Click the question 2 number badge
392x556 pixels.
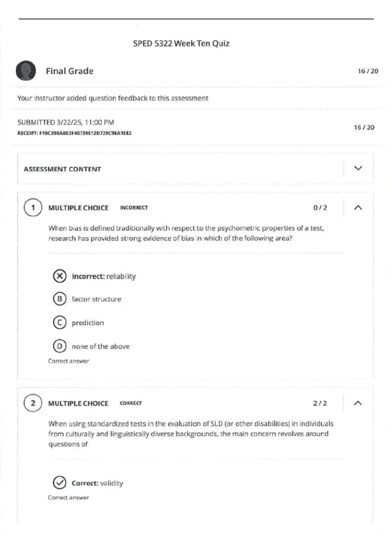[x=33, y=403]
